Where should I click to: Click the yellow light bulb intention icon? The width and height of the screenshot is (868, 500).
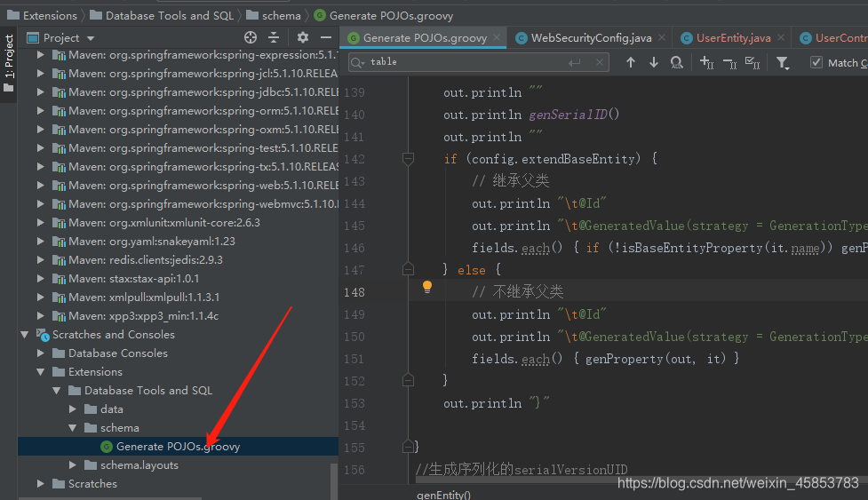(x=426, y=287)
